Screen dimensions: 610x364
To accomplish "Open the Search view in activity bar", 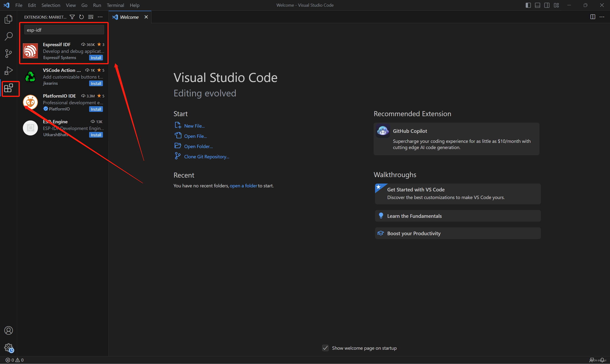I will 9,36.
